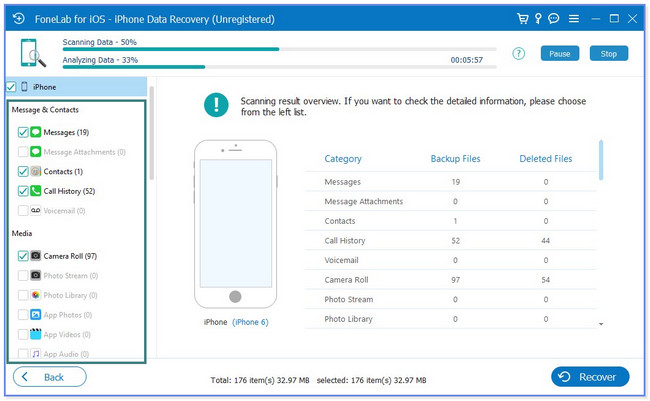This screenshot has height=401, width=650.
Task: Click the table scroll-down arrow
Action: pos(601,324)
